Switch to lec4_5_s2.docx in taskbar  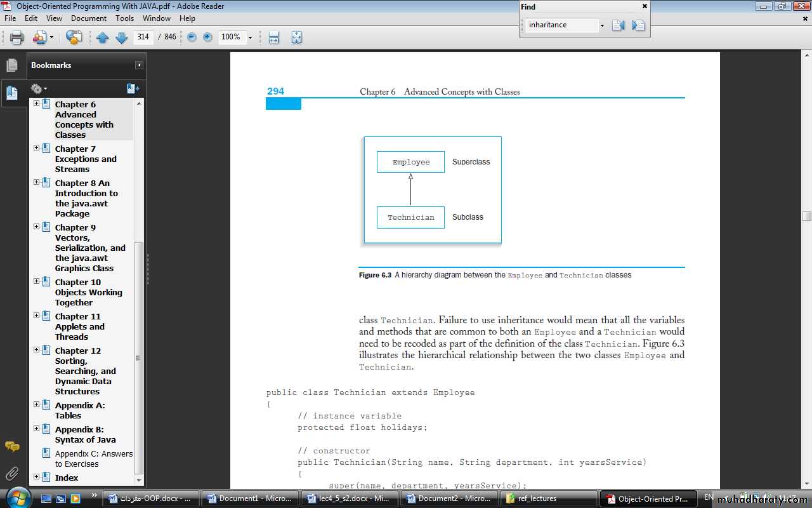pyautogui.click(x=348, y=498)
